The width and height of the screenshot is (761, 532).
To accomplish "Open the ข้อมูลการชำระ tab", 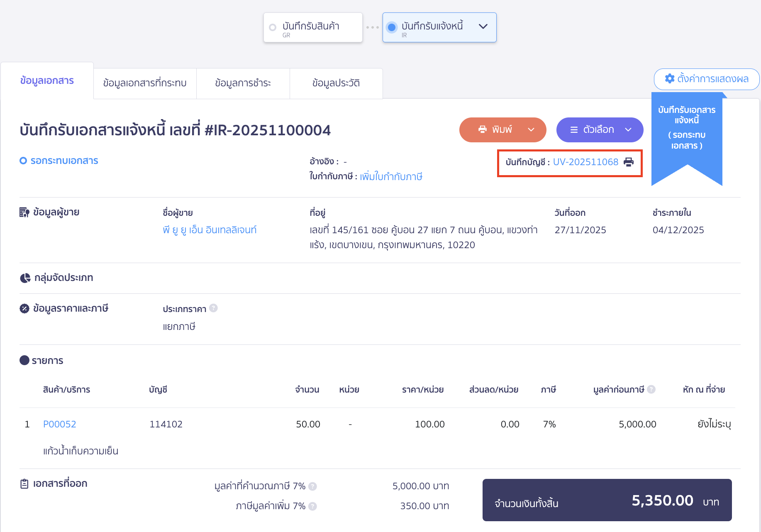I will point(243,83).
